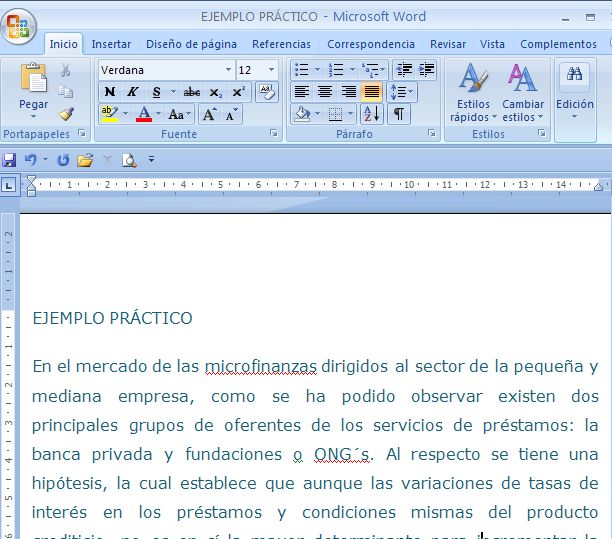
Task: Open Revisar tab
Action: 448,44
